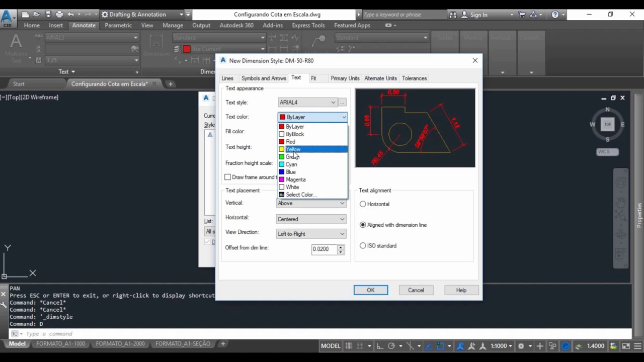This screenshot has width=644, height=362.
Task: Click the annotation monitor plus icon
Action: coord(540,346)
